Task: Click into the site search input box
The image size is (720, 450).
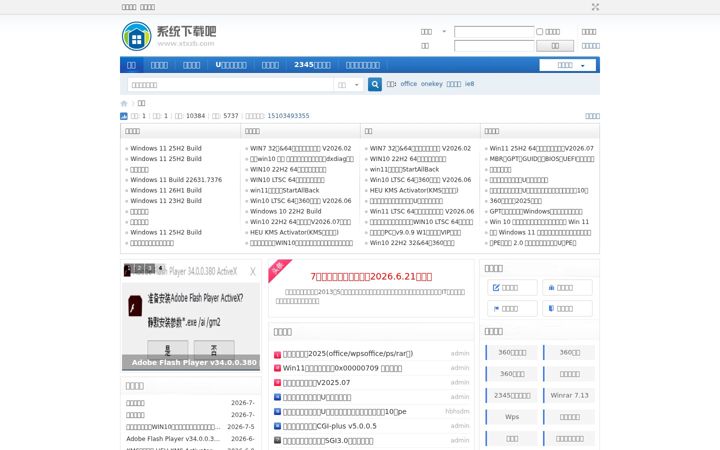Action: pos(230,85)
